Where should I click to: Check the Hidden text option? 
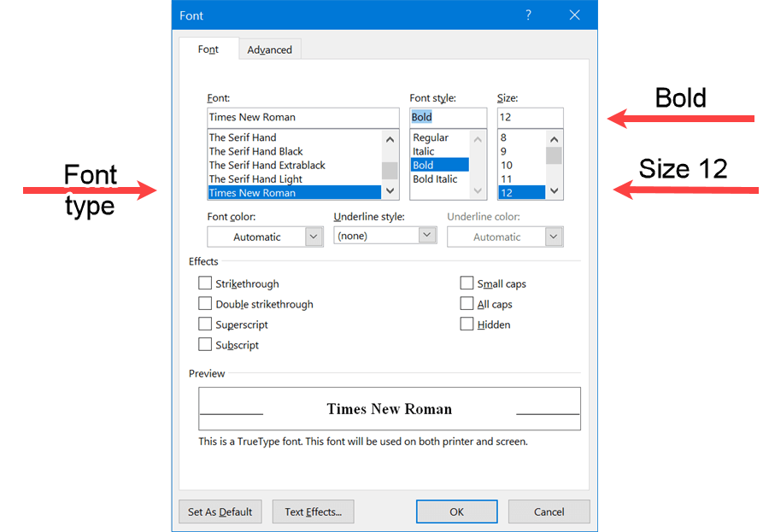[467, 324]
